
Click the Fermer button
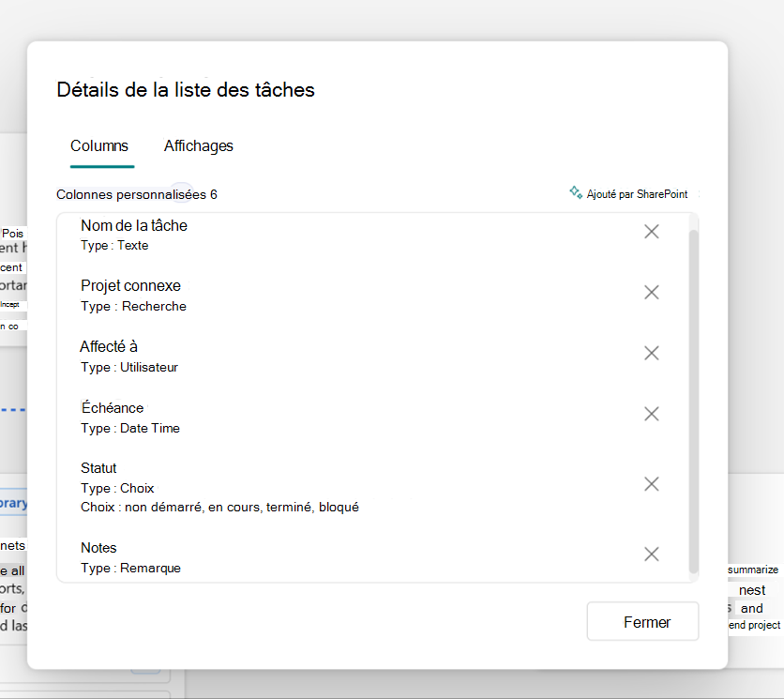(642, 621)
